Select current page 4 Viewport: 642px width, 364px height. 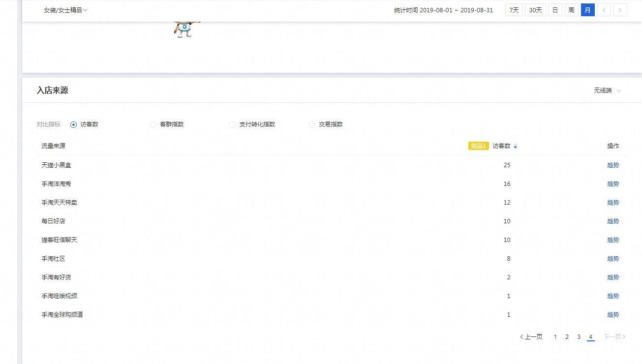590,337
